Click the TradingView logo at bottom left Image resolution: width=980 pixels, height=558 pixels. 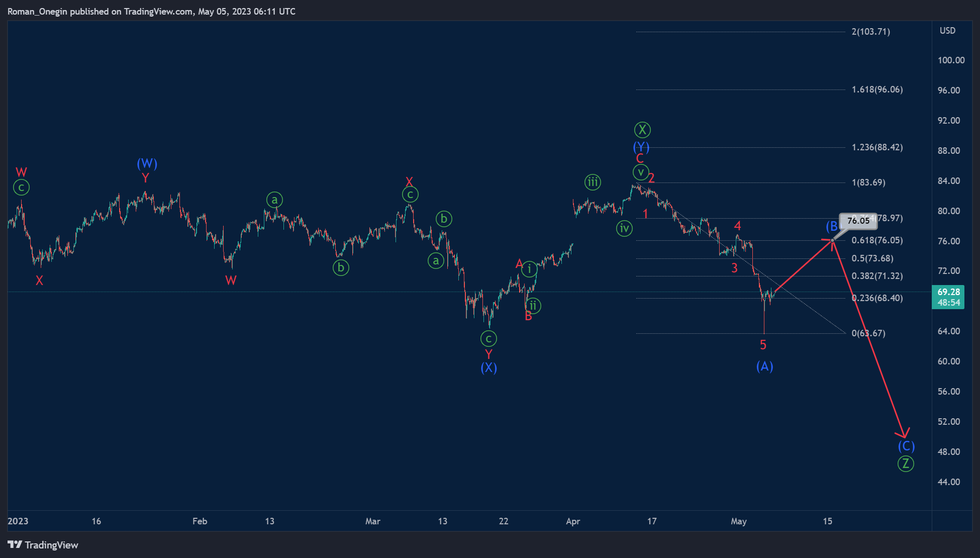click(43, 545)
